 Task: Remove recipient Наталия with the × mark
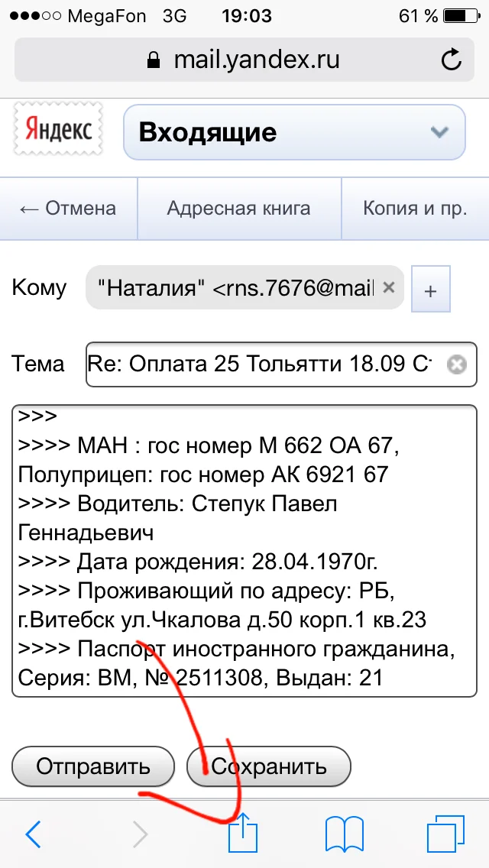tap(388, 288)
